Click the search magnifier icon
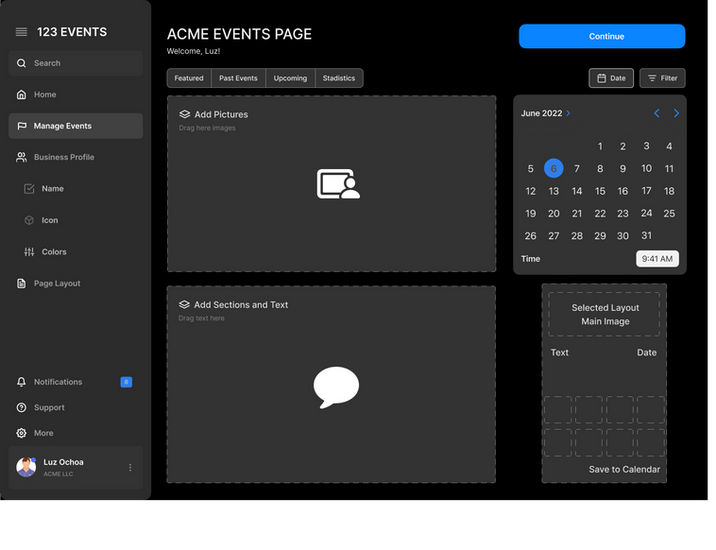Viewport: 716px width, 550px height. pyautogui.click(x=21, y=63)
